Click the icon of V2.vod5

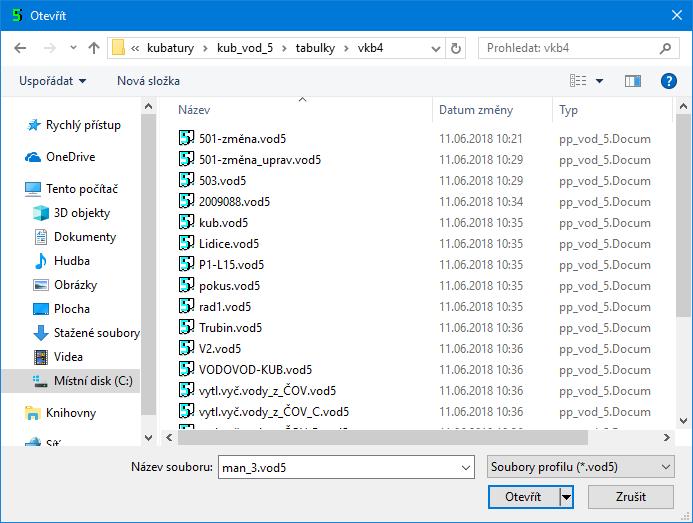click(187, 348)
